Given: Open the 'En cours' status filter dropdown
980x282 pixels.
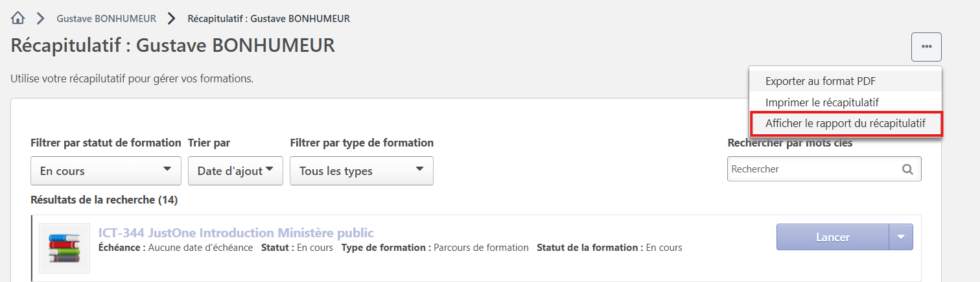Looking at the screenshot, I should pos(106,171).
